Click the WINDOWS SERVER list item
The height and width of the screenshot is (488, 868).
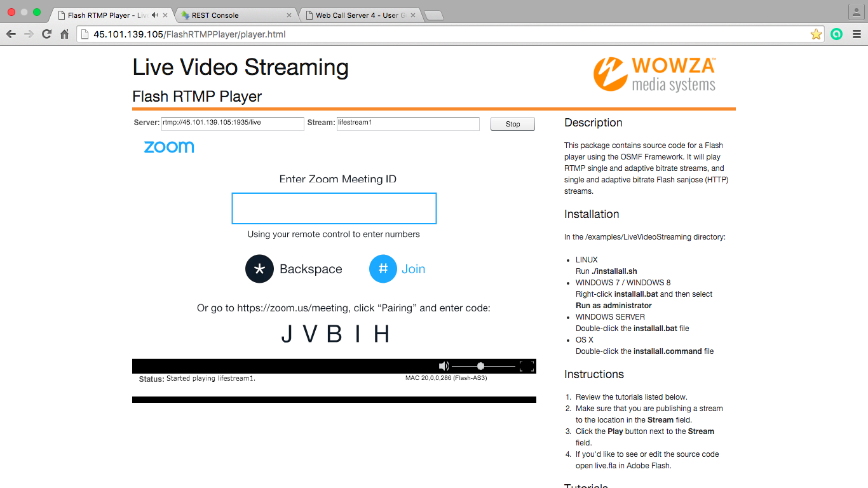point(610,317)
